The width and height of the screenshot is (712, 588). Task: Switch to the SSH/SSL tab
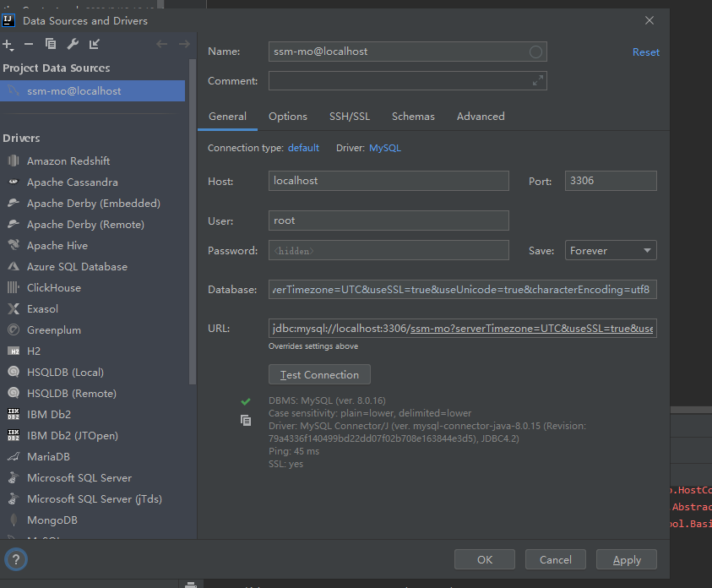[350, 117]
